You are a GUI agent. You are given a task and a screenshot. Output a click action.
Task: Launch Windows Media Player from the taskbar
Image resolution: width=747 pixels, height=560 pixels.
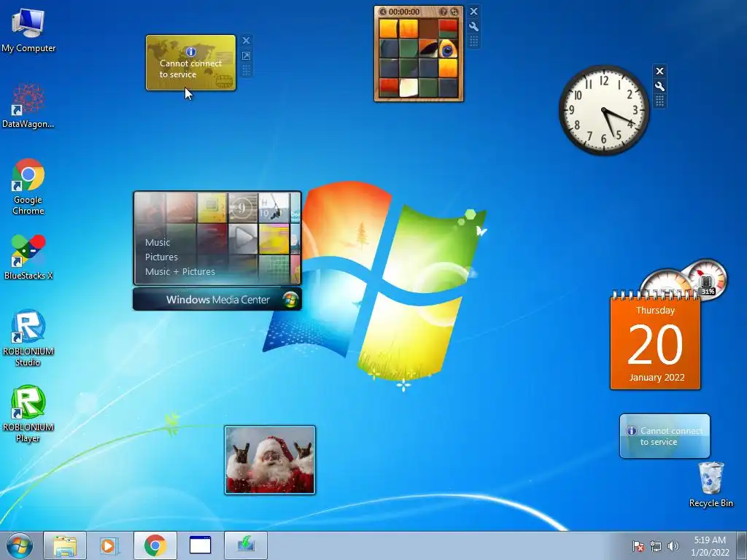(x=109, y=545)
